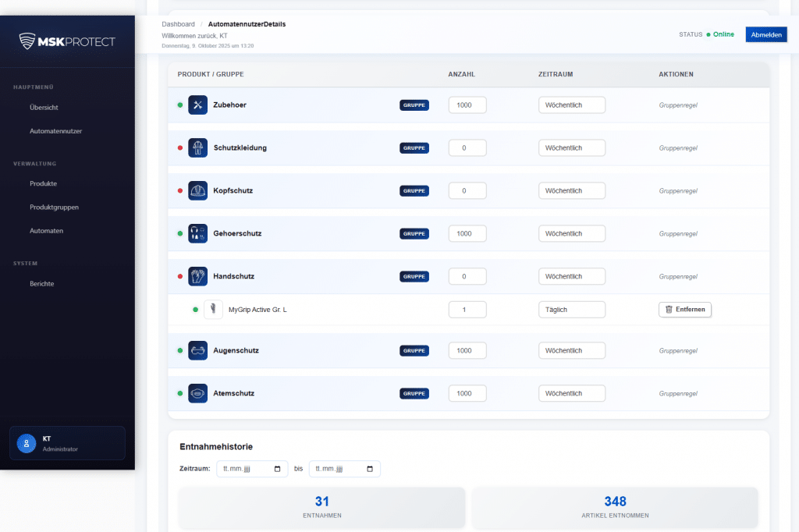Click the Zubehoer group icon
Image resolution: width=799 pixels, height=532 pixels.
(197, 104)
